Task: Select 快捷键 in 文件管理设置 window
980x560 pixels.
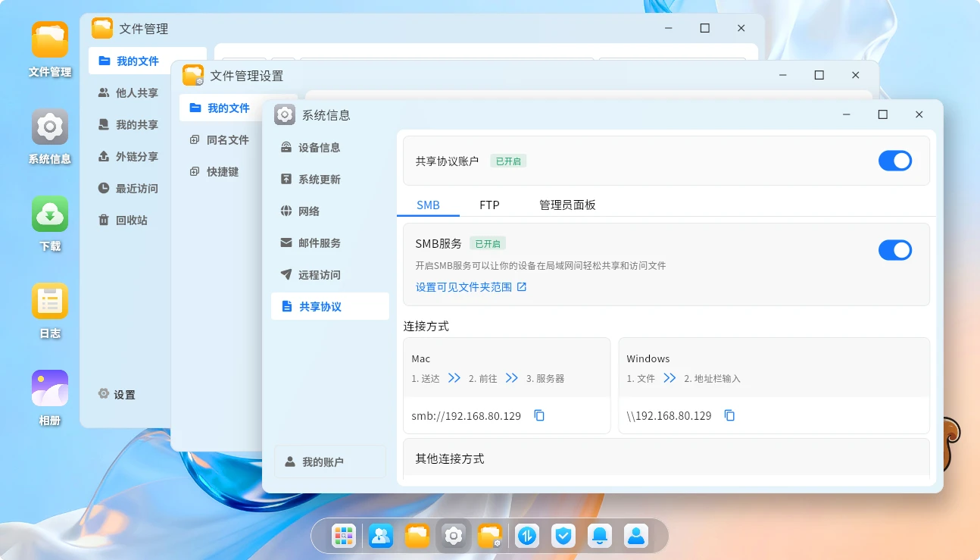Action: tap(220, 172)
